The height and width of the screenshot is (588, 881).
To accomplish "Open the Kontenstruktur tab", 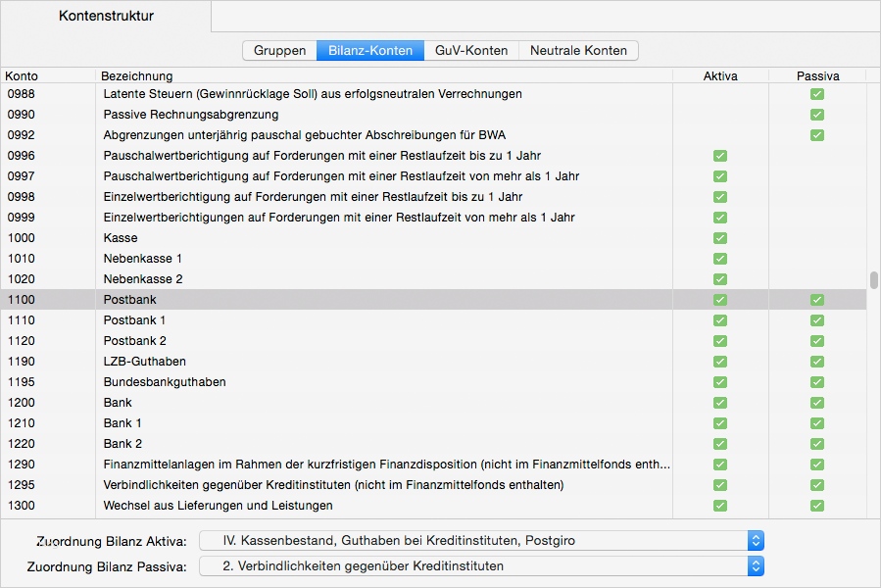I will pos(106,16).
